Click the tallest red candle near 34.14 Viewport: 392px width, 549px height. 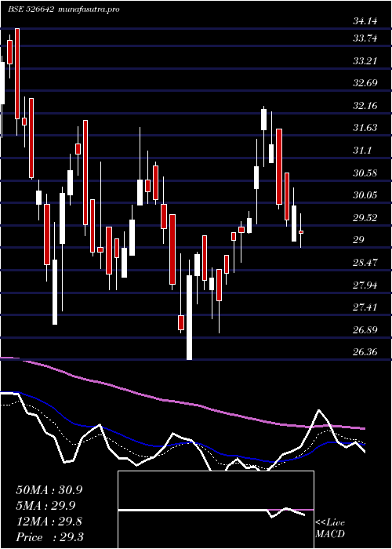[16, 74]
